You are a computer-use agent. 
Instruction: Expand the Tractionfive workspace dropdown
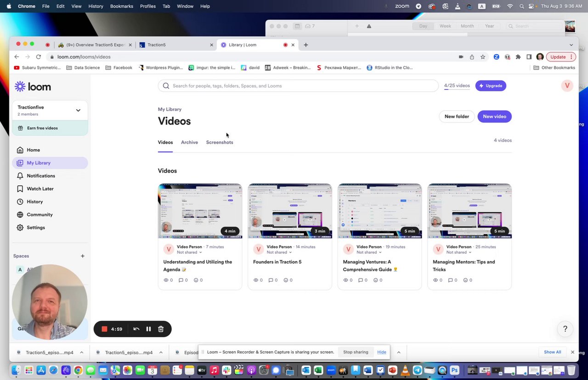tap(78, 110)
